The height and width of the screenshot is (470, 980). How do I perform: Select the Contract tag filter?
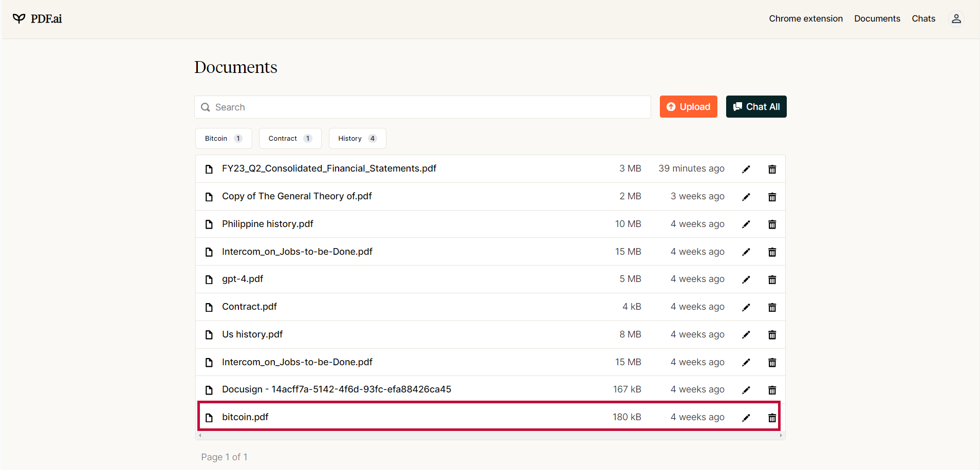click(x=290, y=139)
